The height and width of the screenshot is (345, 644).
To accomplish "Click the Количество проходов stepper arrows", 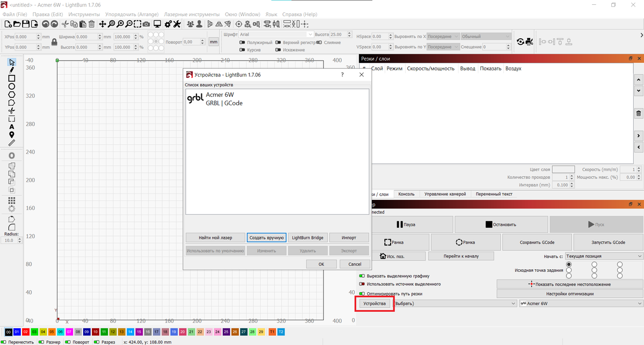I will (x=571, y=177).
